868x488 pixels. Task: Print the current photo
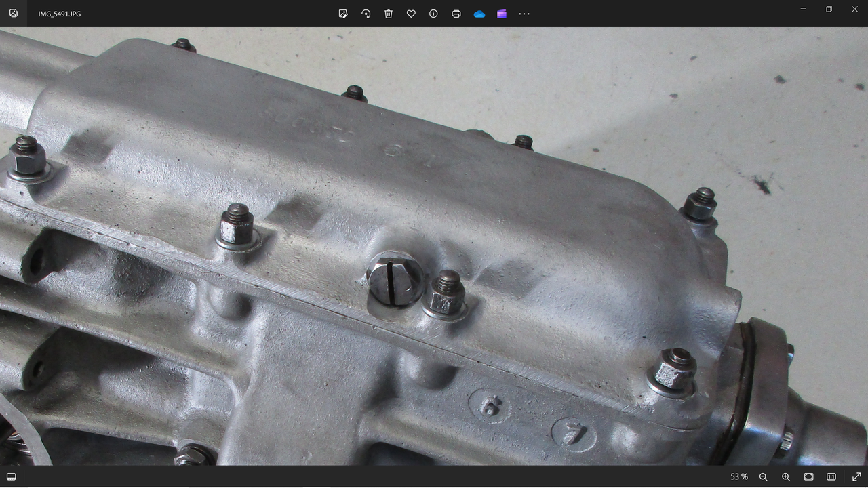pyautogui.click(x=456, y=14)
